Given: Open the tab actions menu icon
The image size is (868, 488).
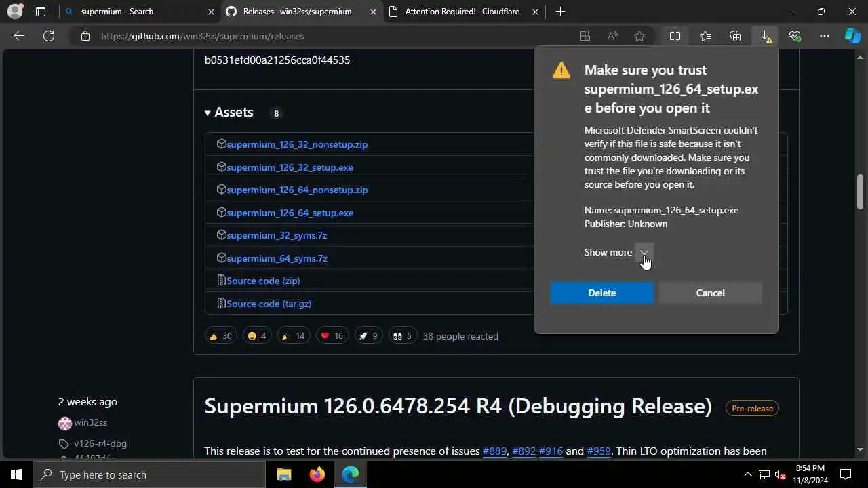Looking at the screenshot, I should tap(41, 12).
